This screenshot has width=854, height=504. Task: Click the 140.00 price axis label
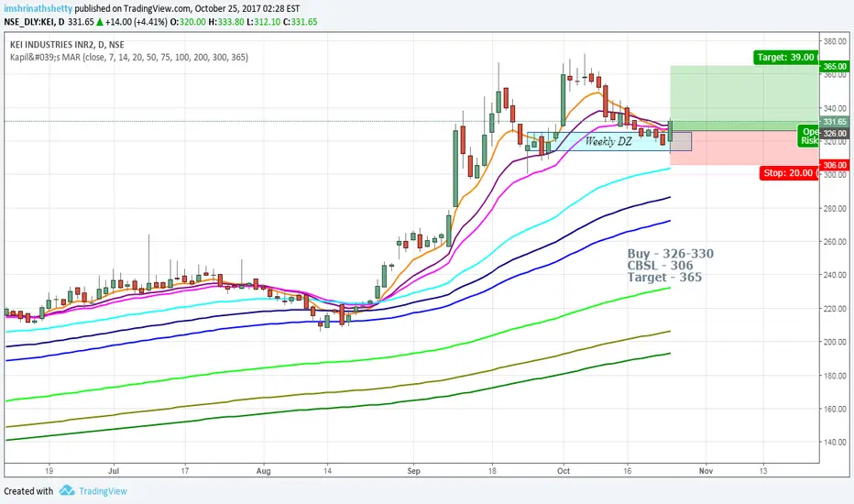[x=835, y=442]
